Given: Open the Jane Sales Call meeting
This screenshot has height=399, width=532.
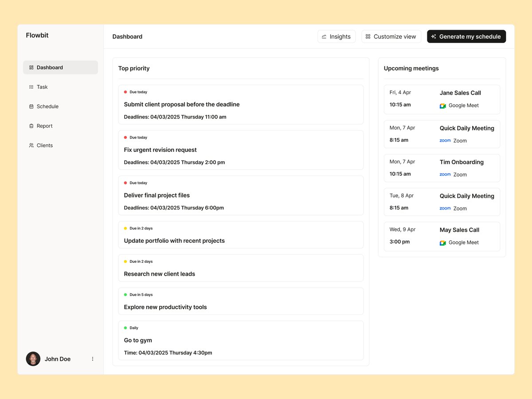Looking at the screenshot, I should [x=442, y=99].
